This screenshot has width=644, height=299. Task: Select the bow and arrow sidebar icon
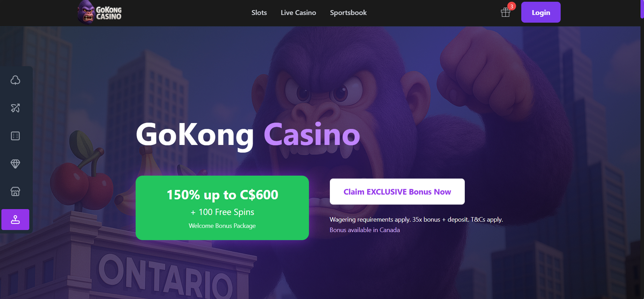coord(15,108)
